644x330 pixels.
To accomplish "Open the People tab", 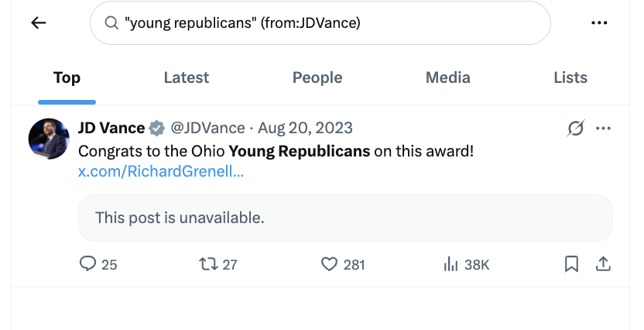I will tap(317, 77).
